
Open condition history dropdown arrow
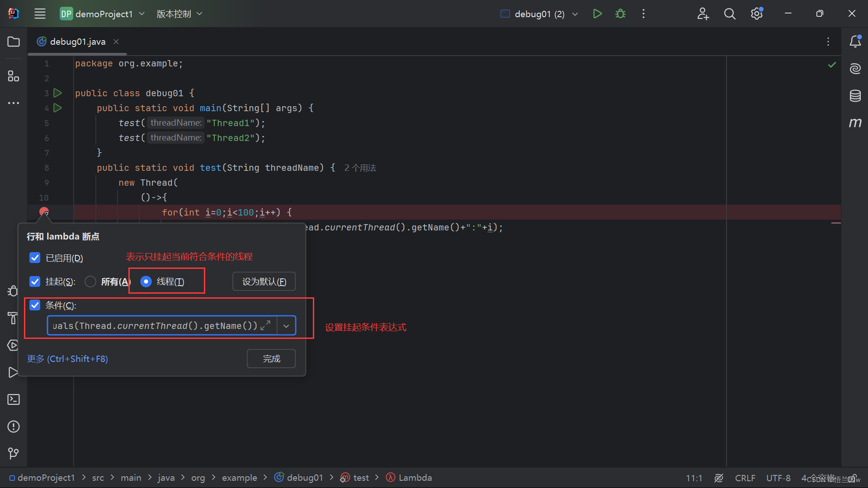tap(286, 325)
